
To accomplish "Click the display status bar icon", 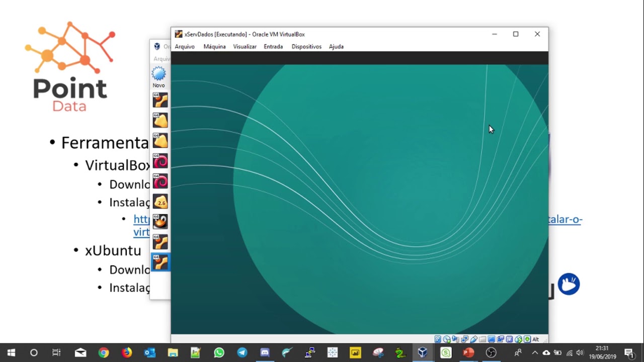I will pyautogui.click(x=492, y=339).
